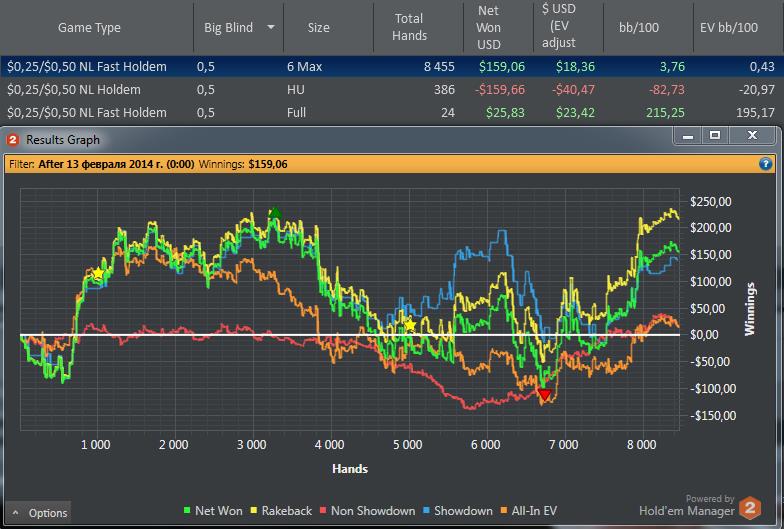Select the Full Fast Holdem row

click(x=391, y=112)
